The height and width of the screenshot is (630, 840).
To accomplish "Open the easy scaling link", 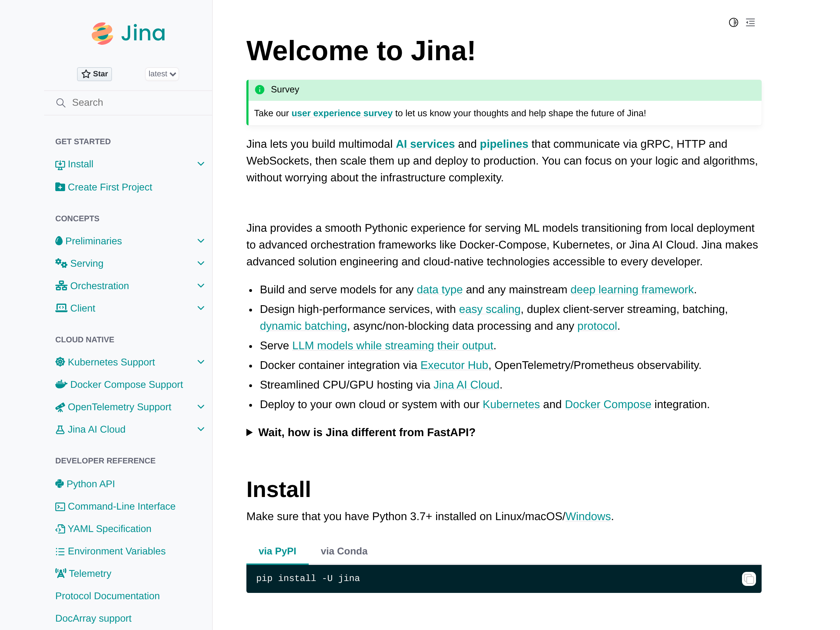I will 490,309.
